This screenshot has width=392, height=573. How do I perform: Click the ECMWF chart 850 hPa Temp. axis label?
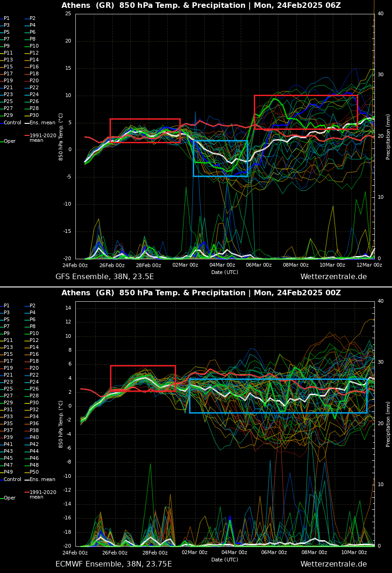(61, 424)
